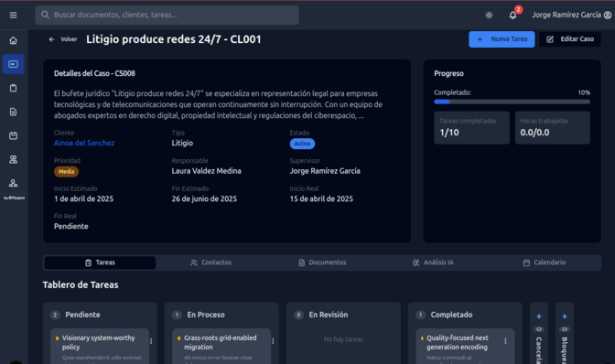Open the hamburger menu in the top bar
Image resolution: width=615 pixels, height=364 pixels.
[14, 15]
